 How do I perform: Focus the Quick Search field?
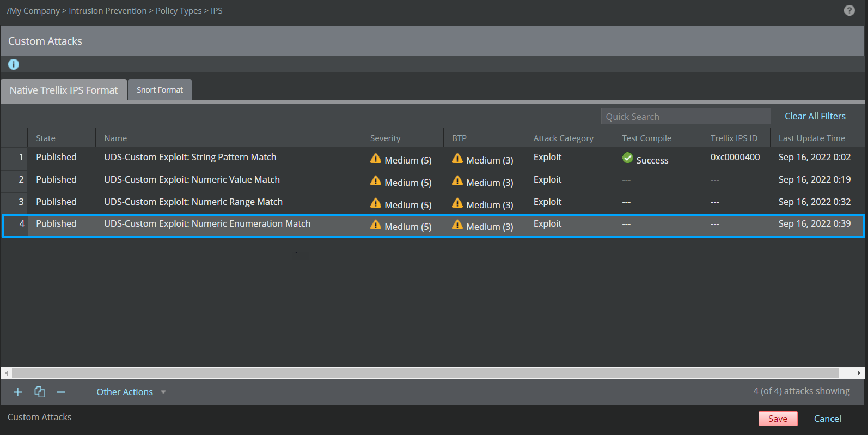pos(686,116)
